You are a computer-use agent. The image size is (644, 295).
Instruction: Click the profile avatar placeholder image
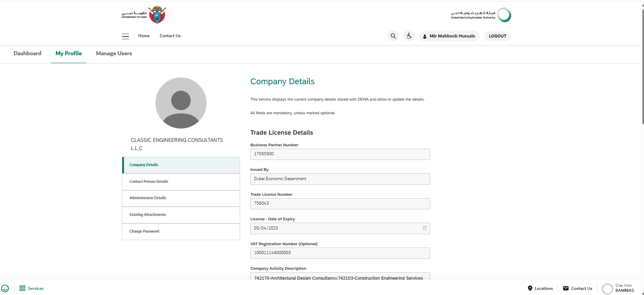(181, 103)
